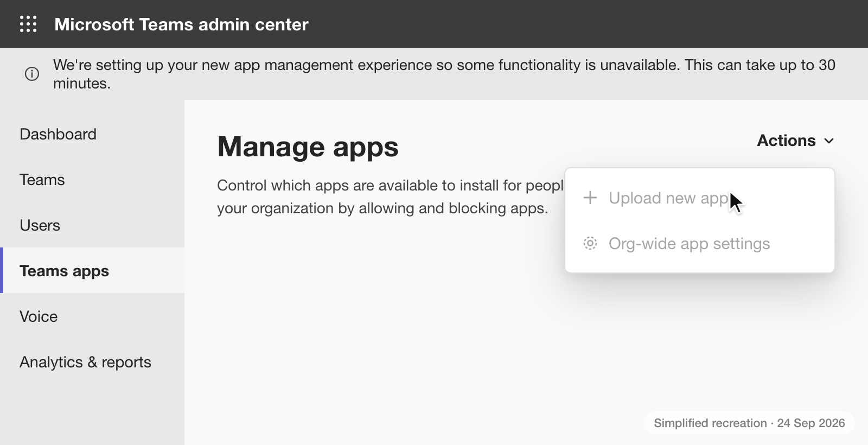Click the Manage apps heading
This screenshot has width=868, height=445.
308,147
